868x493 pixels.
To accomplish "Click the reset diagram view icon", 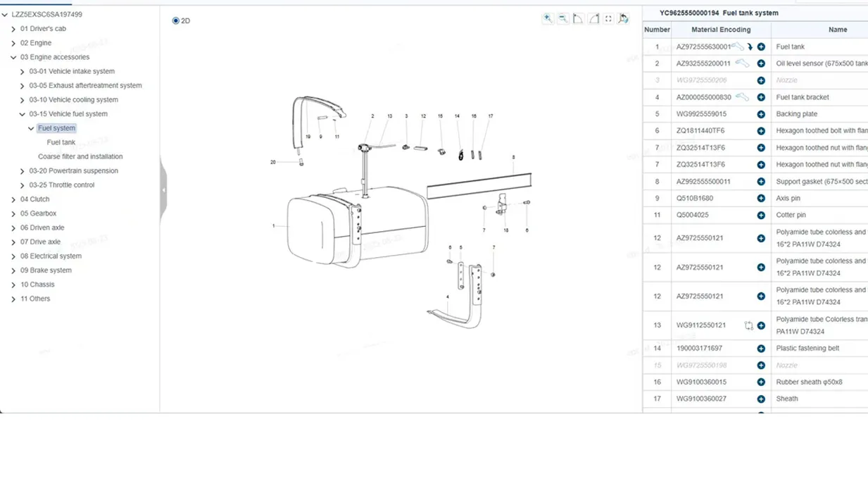I will [x=624, y=19].
